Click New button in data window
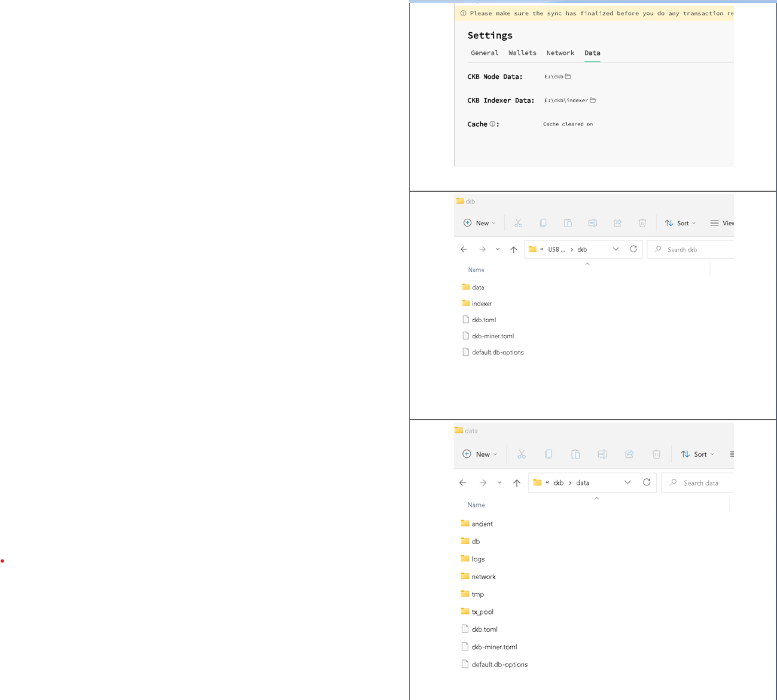Viewport: 777px width, 700px height. pos(480,454)
